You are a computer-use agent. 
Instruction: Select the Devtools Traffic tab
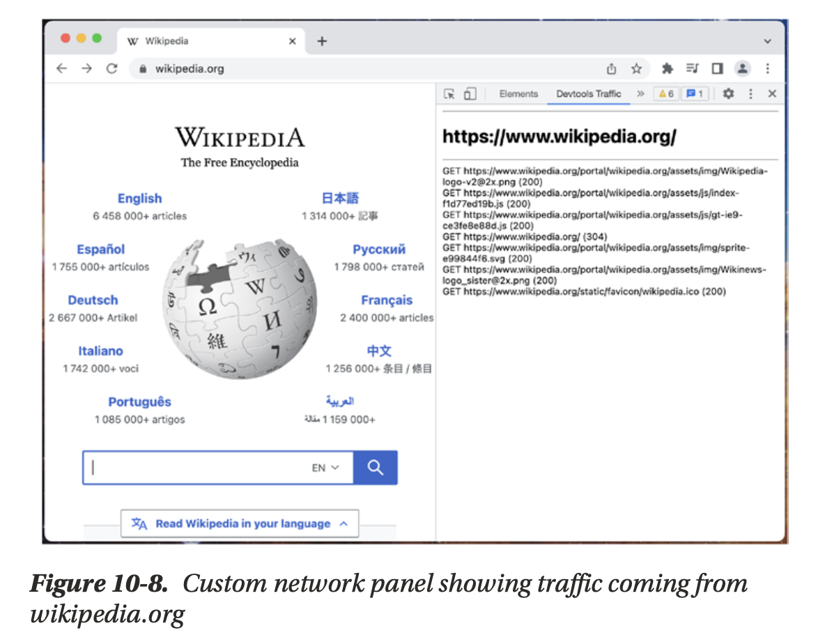588,94
